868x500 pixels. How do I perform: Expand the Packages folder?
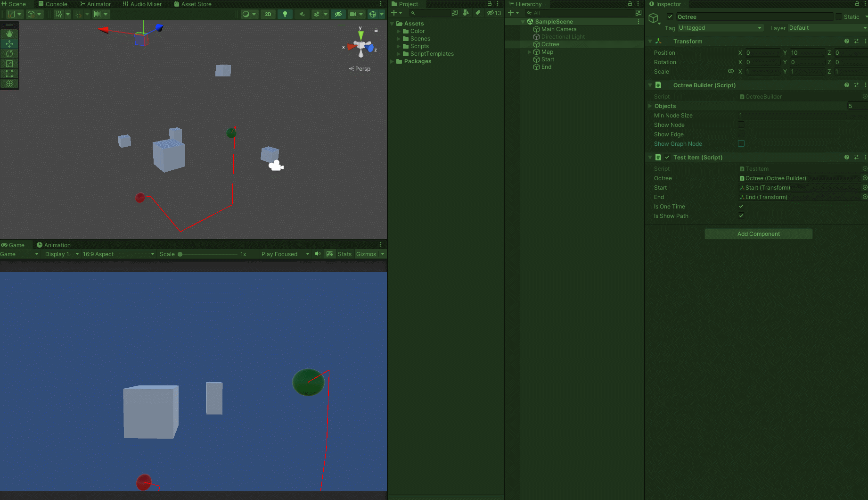392,61
